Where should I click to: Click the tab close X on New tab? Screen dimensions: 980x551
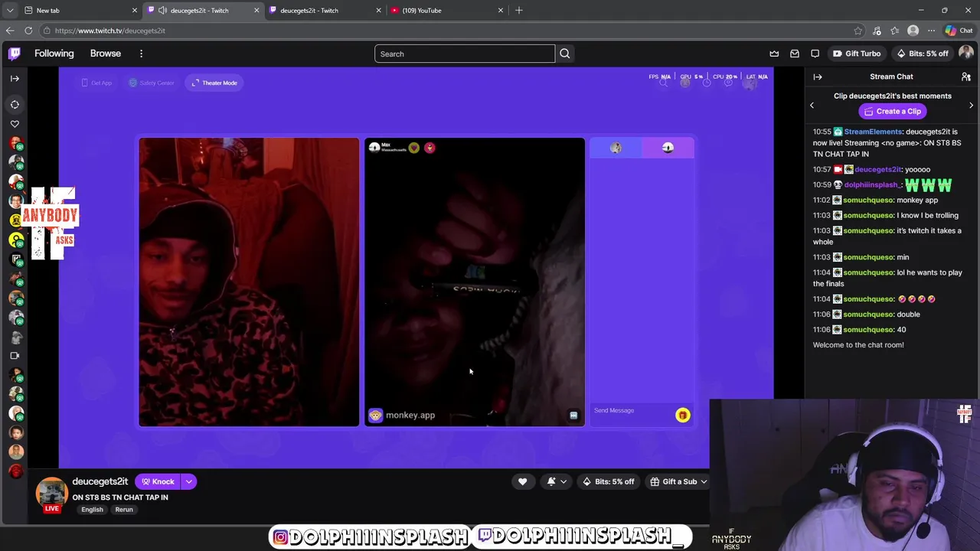[x=135, y=10]
